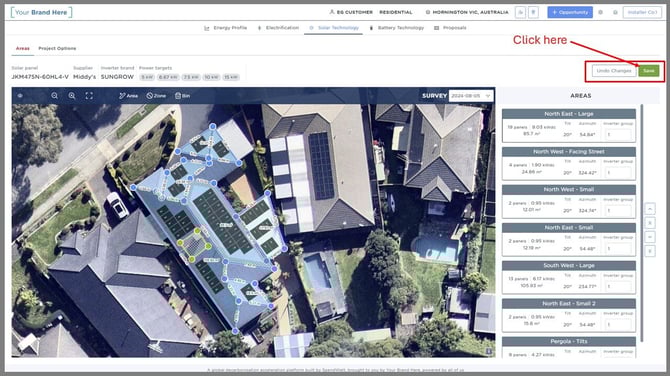Select the North West - Small area header
The height and width of the screenshot is (376, 670).
(569, 189)
